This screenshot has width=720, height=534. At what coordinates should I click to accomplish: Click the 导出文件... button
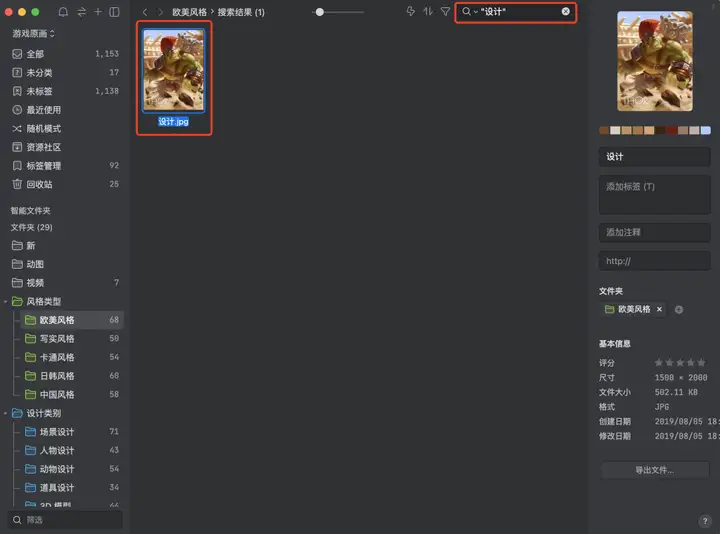click(x=655, y=470)
